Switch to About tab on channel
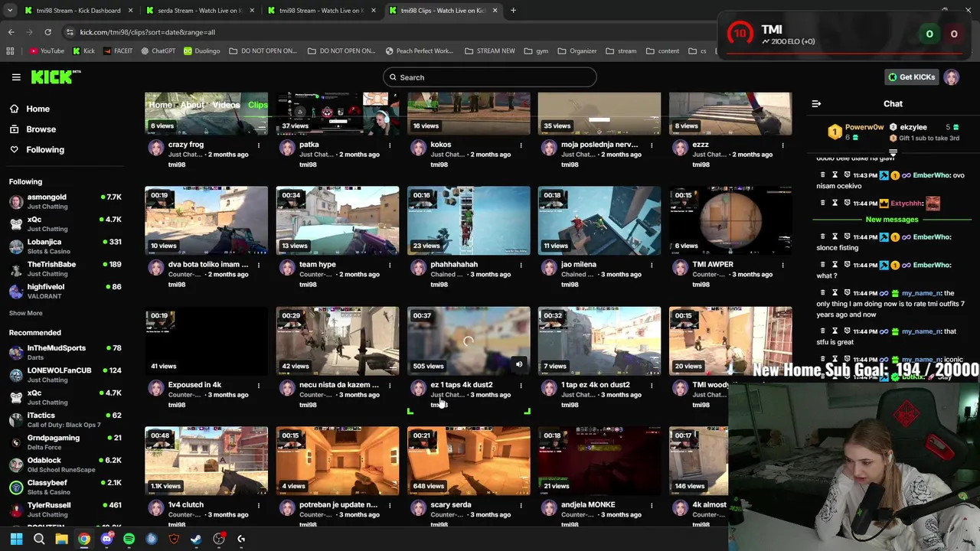Image resolution: width=980 pixels, height=551 pixels. [192, 105]
